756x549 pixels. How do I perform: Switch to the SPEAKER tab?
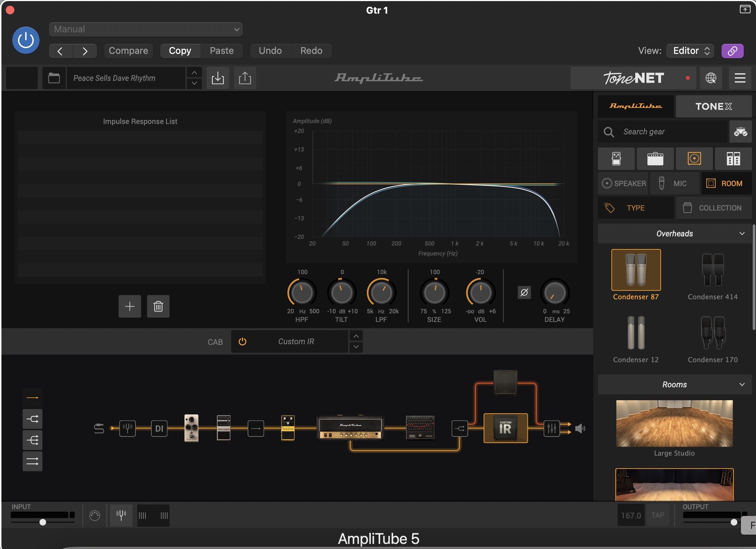coord(623,183)
